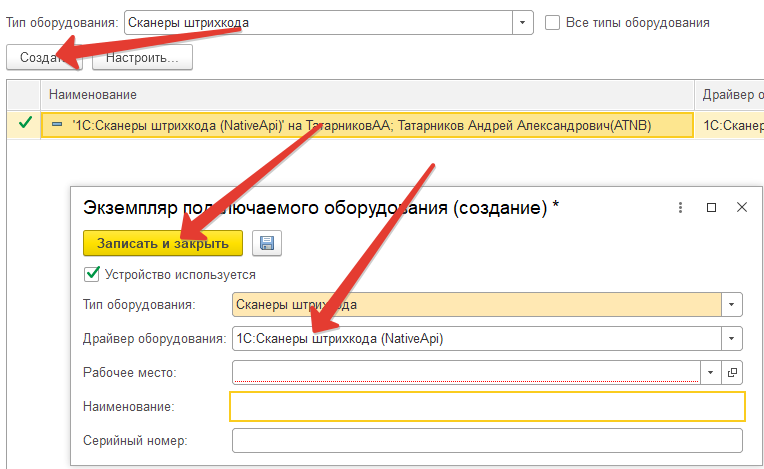Expand the dialog Тип оборудования dropdown arrow
This screenshot has height=469, width=764.
click(731, 305)
